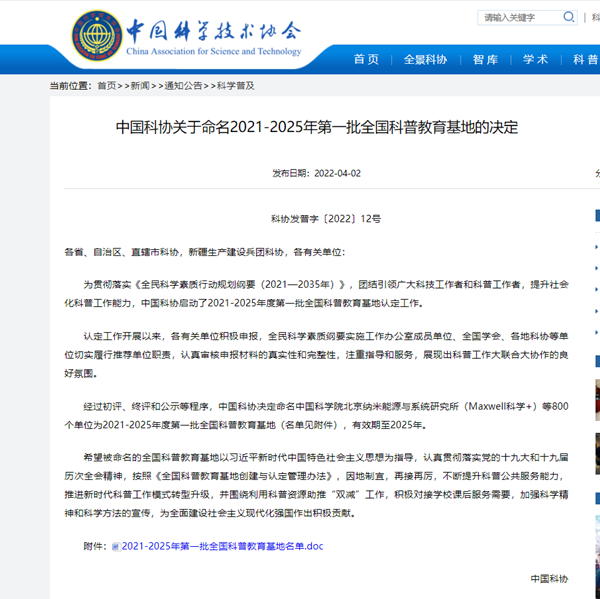Viewport: 600px width, 599px height.
Task: Click the 中国科学技术协会 site title banner
Action: pyautogui.click(x=214, y=36)
